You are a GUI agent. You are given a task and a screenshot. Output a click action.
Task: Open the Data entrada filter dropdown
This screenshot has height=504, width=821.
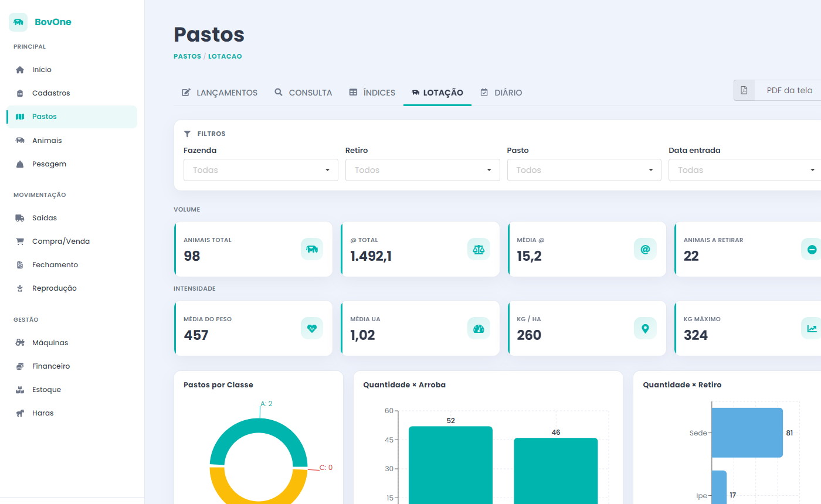[x=746, y=170]
